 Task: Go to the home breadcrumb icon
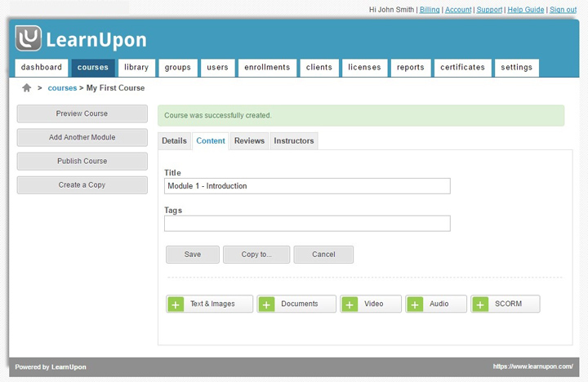coord(27,87)
